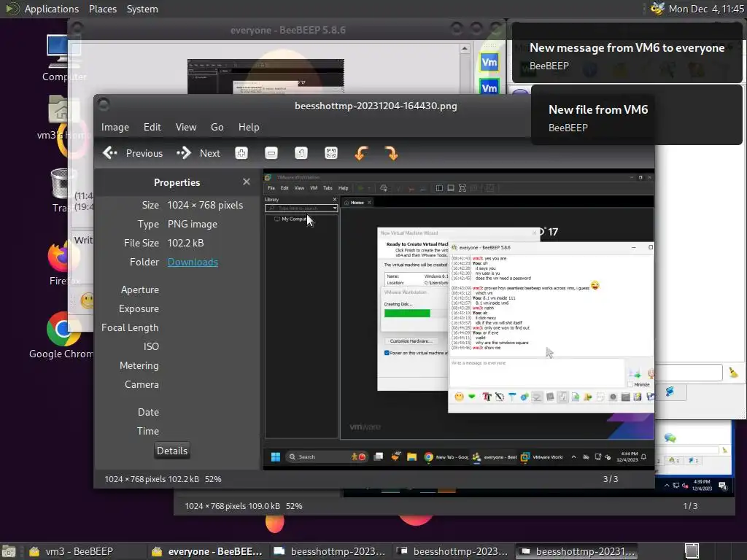Open the Go menu
This screenshot has width=747, height=560.
coord(217,127)
